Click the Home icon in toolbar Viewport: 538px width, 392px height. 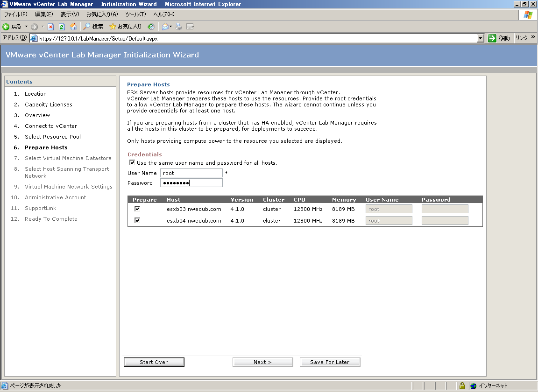coord(73,27)
